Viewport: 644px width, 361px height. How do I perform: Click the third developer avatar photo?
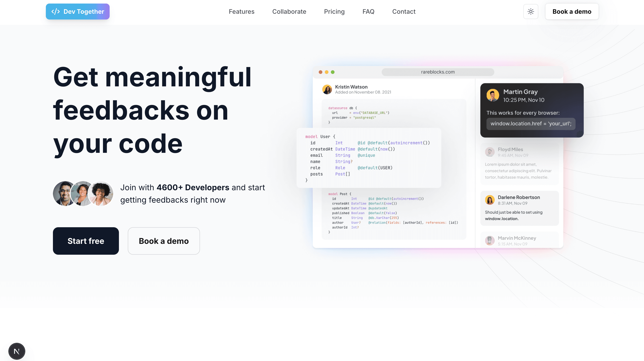coord(101,194)
